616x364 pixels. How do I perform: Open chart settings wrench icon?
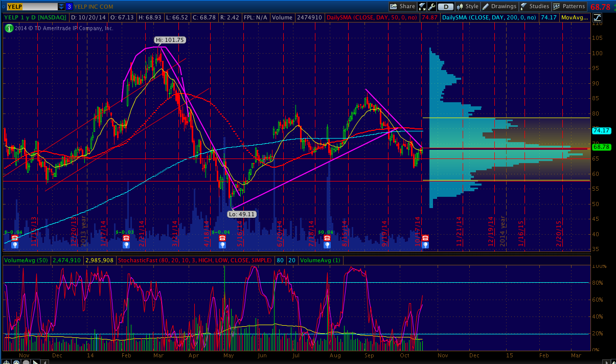pyautogui.click(x=432, y=7)
